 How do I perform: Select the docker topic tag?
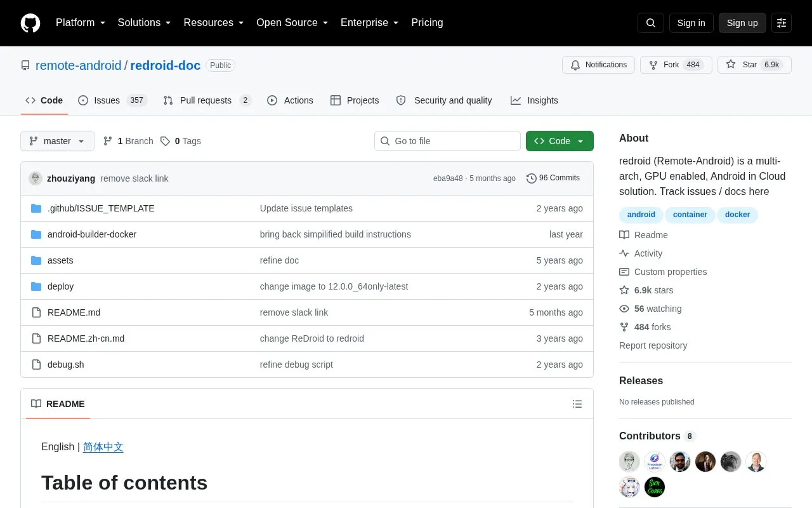pos(738,215)
